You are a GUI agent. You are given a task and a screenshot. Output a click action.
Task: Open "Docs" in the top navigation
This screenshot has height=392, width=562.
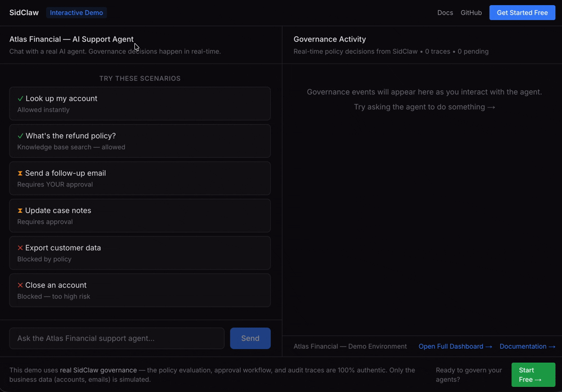(x=445, y=12)
